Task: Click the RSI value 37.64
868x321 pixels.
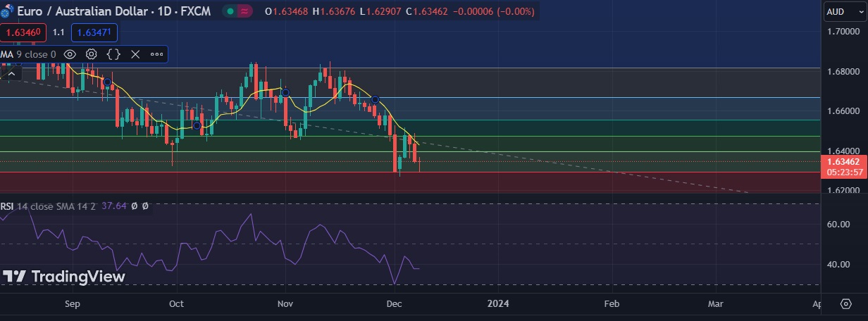Action: coord(113,206)
